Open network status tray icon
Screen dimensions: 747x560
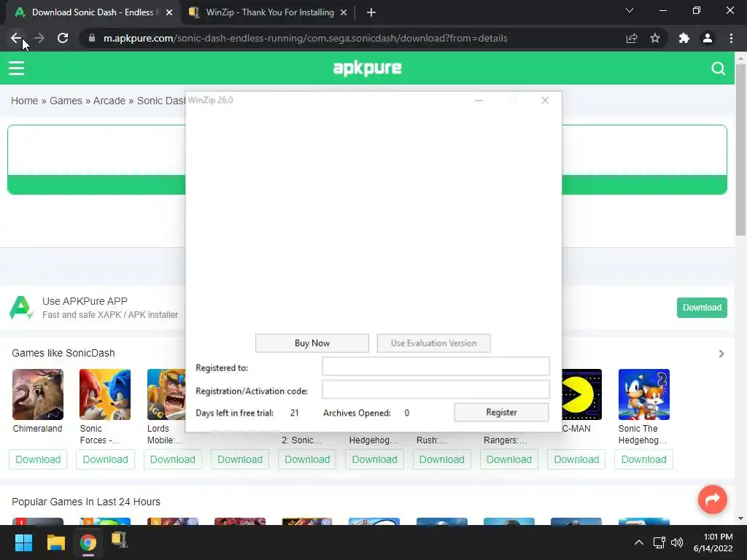(x=659, y=542)
